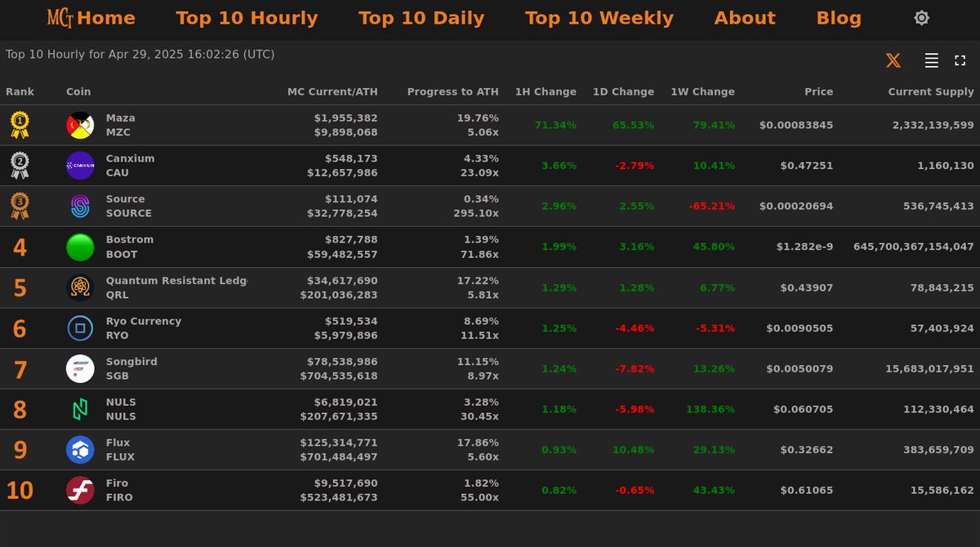The image size is (980, 547).
Task: Click Maza's 71.34% 1H change
Action: (555, 125)
